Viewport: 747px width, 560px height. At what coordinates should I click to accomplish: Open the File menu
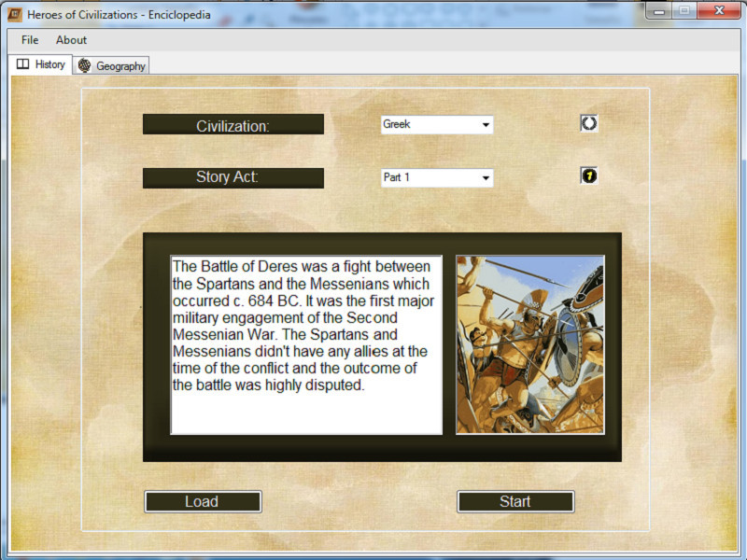tap(29, 40)
